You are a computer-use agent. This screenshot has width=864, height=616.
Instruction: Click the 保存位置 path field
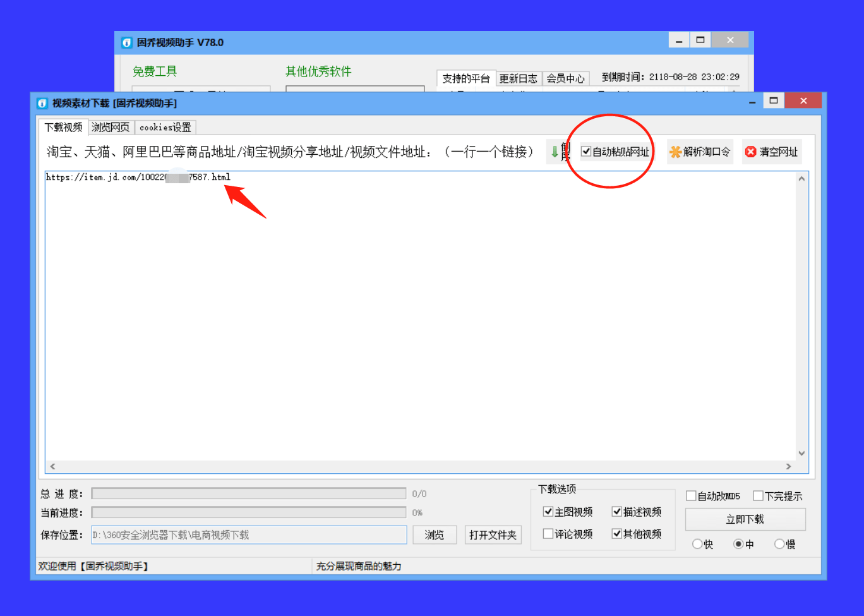(249, 534)
